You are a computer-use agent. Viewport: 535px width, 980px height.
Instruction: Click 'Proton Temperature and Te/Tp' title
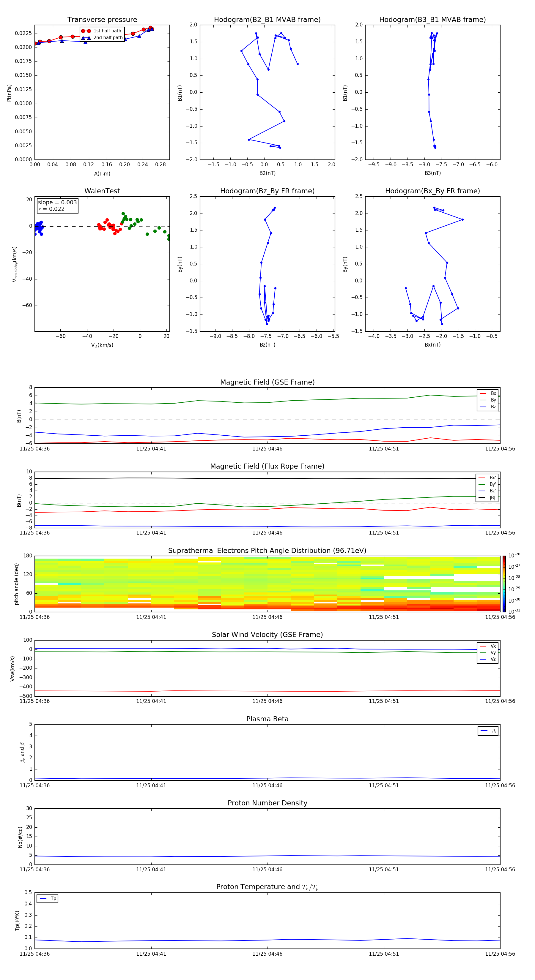[x=267, y=887]
